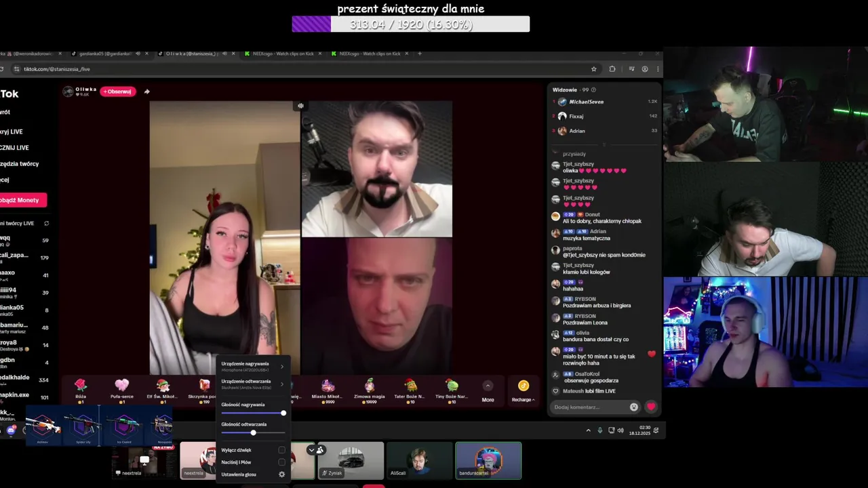Refresh the suggested LIVE creators list

pyautogui.click(x=46, y=223)
